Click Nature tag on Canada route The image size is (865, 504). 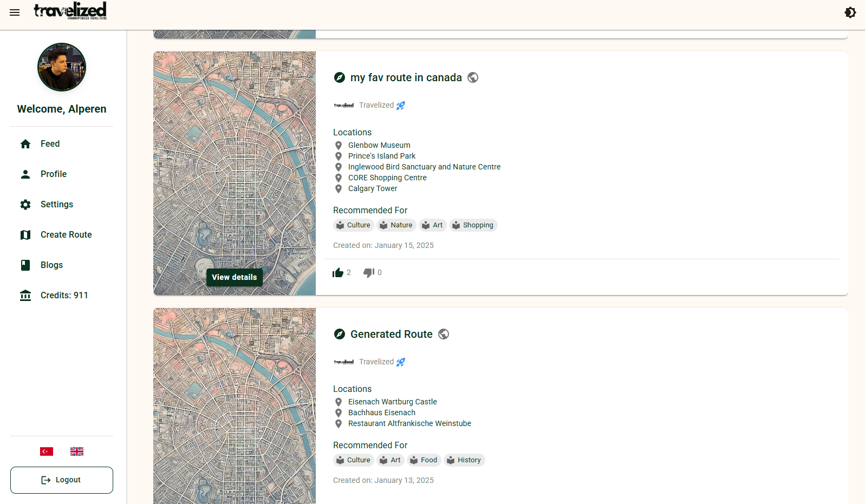pyautogui.click(x=396, y=225)
